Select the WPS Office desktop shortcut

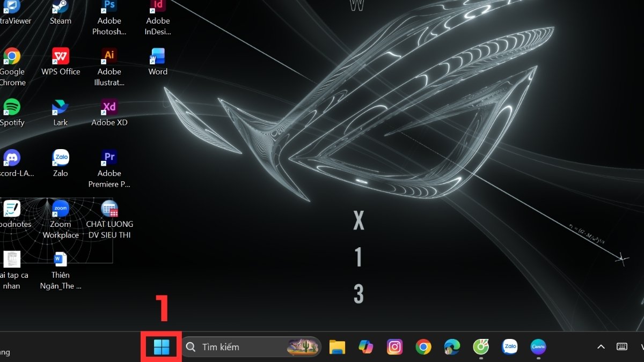[61, 62]
